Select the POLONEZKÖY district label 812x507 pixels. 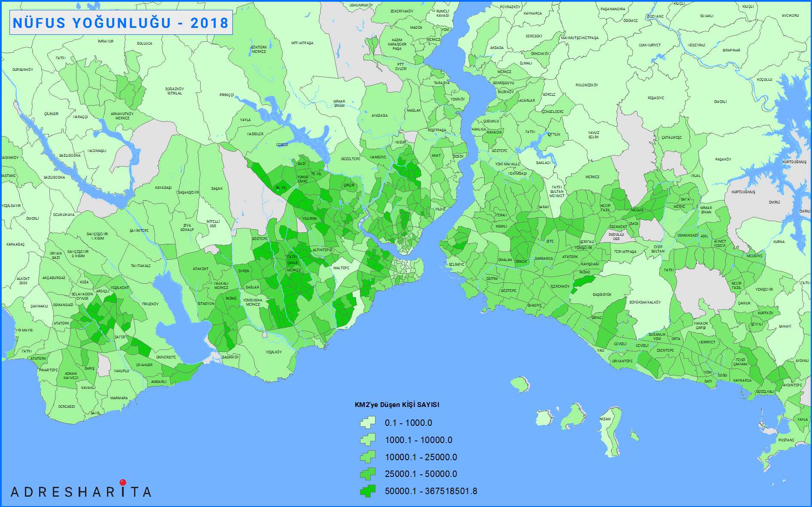[586, 85]
